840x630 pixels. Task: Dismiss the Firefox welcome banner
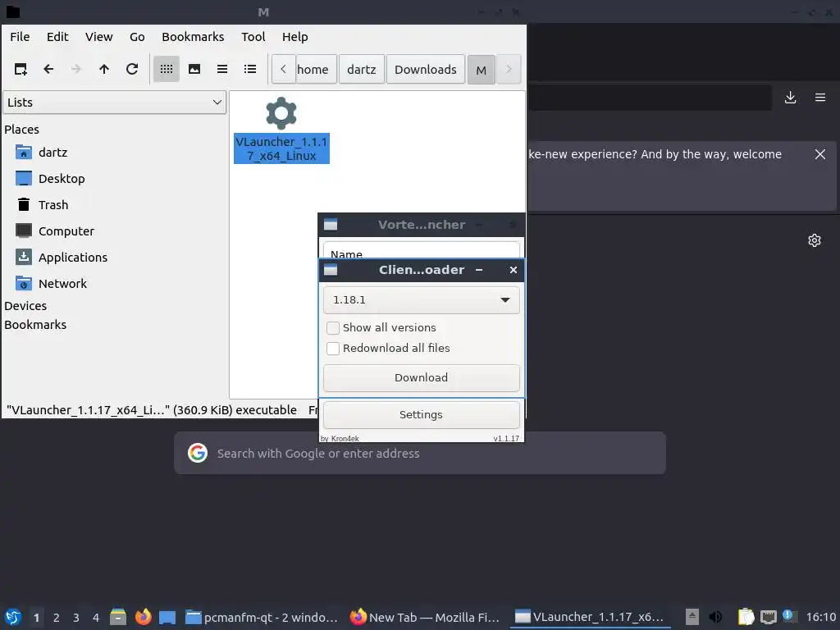click(x=820, y=154)
